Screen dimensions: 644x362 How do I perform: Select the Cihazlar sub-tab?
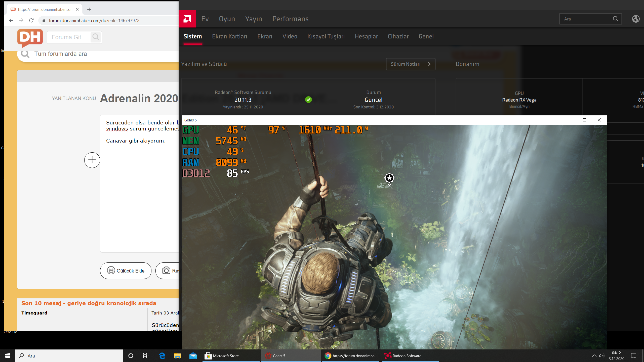[x=398, y=36]
